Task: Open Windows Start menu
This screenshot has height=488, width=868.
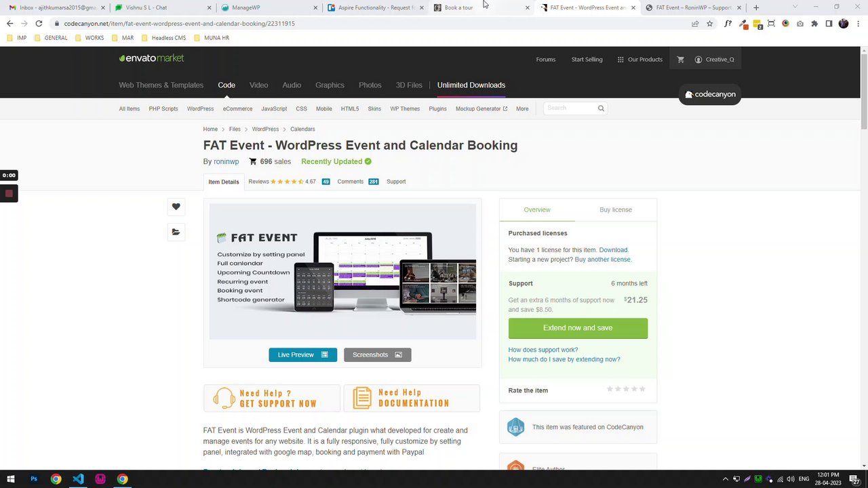Action: pyautogui.click(x=11, y=479)
